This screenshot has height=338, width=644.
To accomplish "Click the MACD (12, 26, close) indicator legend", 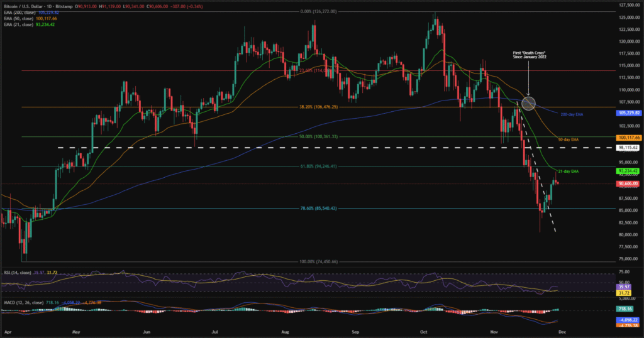I will pyautogui.click(x=53, y=303).
